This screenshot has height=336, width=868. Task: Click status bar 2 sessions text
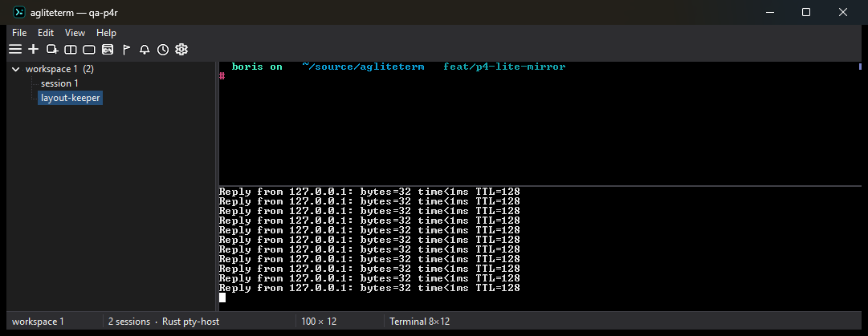coord(129,322)
